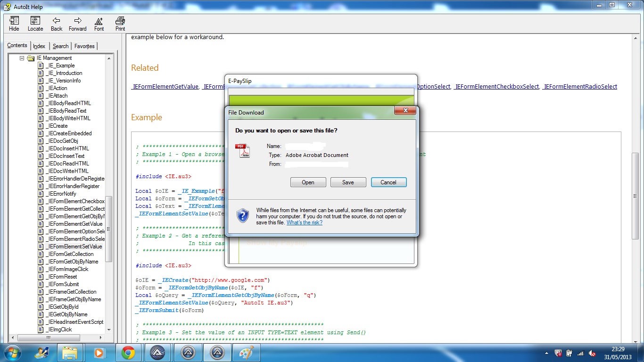The height and width of the screenshot is (362, 644).
Task: Switch to the Index tab
Action: point(39,46)
